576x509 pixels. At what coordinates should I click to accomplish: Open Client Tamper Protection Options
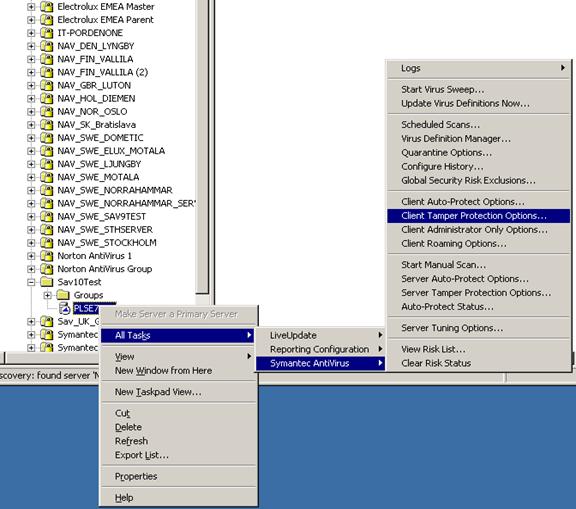[478, 216]
